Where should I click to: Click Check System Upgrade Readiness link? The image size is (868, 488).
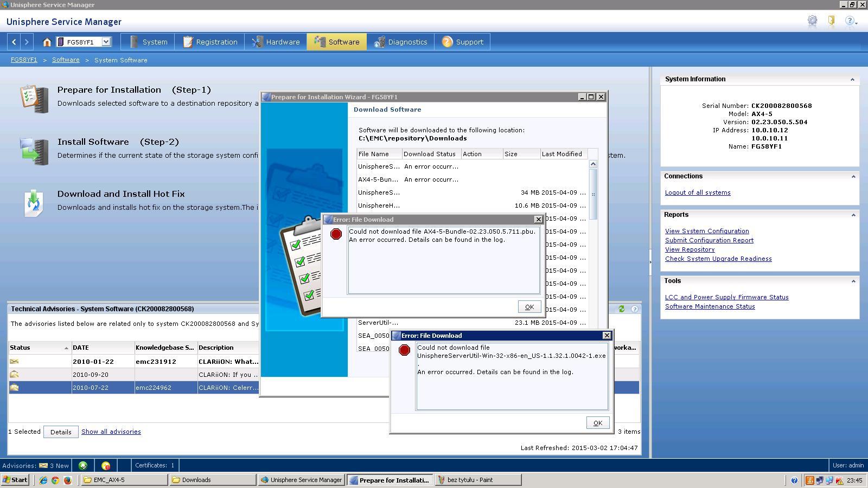click(718, 259)
